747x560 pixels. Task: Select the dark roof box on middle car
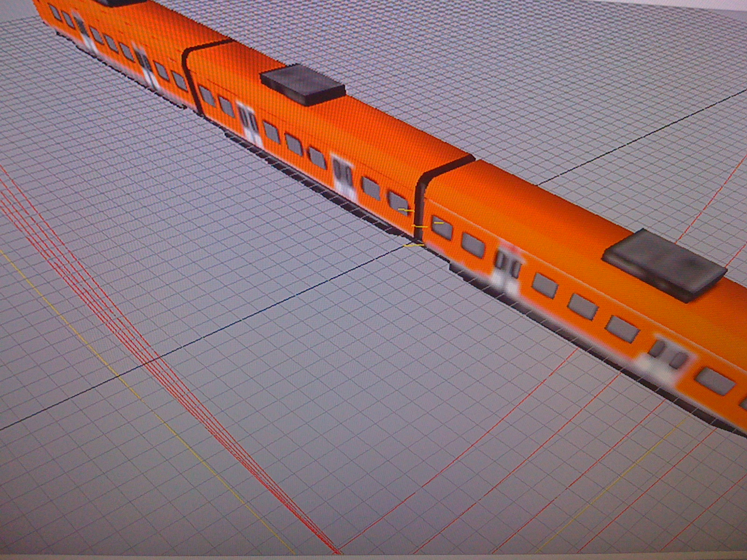(x=303, y=85)
